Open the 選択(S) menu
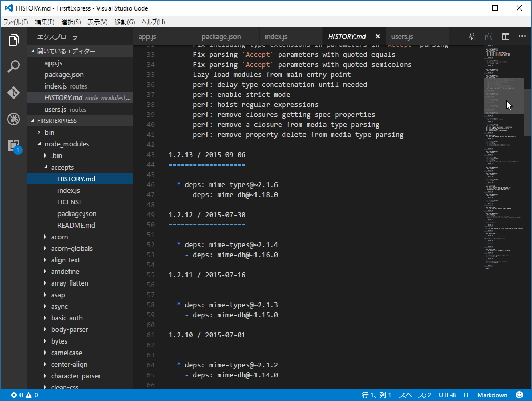This screenshot has width=532, height=401. [x=71, y=22]
